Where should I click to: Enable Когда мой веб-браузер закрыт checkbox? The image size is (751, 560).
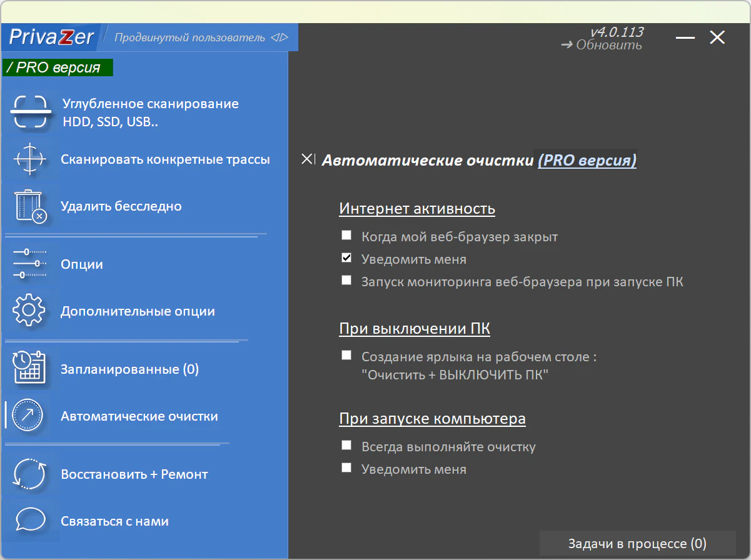coord(346,236)
